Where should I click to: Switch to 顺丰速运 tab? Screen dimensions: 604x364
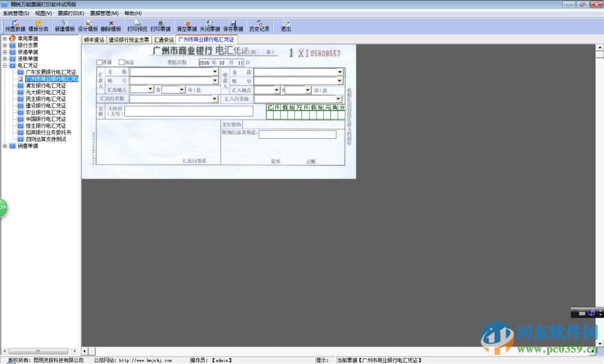[94, 40]
